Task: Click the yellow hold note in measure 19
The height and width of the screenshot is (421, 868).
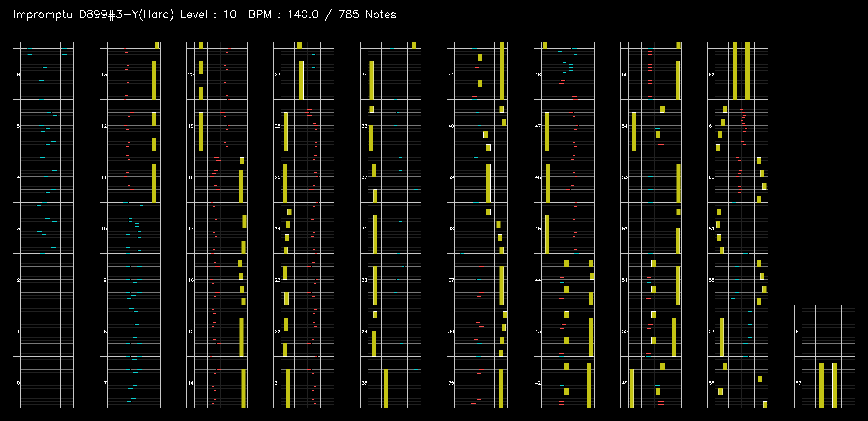Action: [x=201, y=131]
